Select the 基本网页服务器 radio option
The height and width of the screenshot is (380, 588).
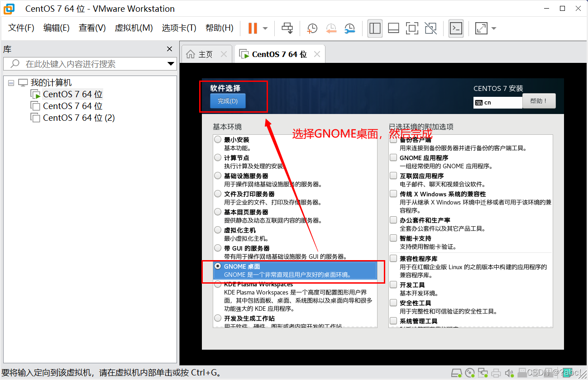coord(218,212)
